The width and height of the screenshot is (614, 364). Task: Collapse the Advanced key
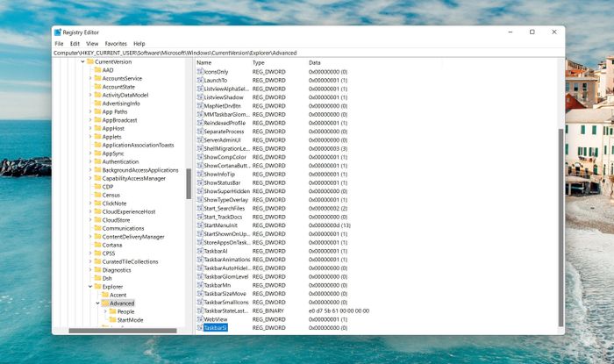[x=97, y=303]
